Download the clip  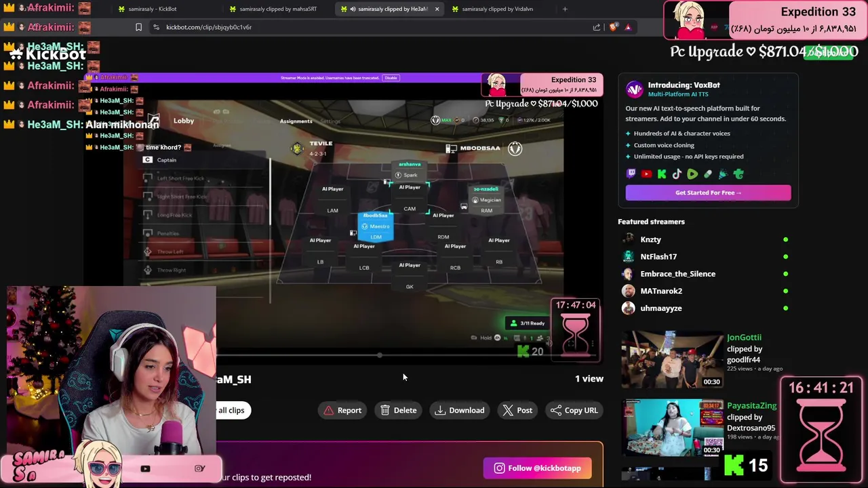pyautogui.click(x=460, y=410)
